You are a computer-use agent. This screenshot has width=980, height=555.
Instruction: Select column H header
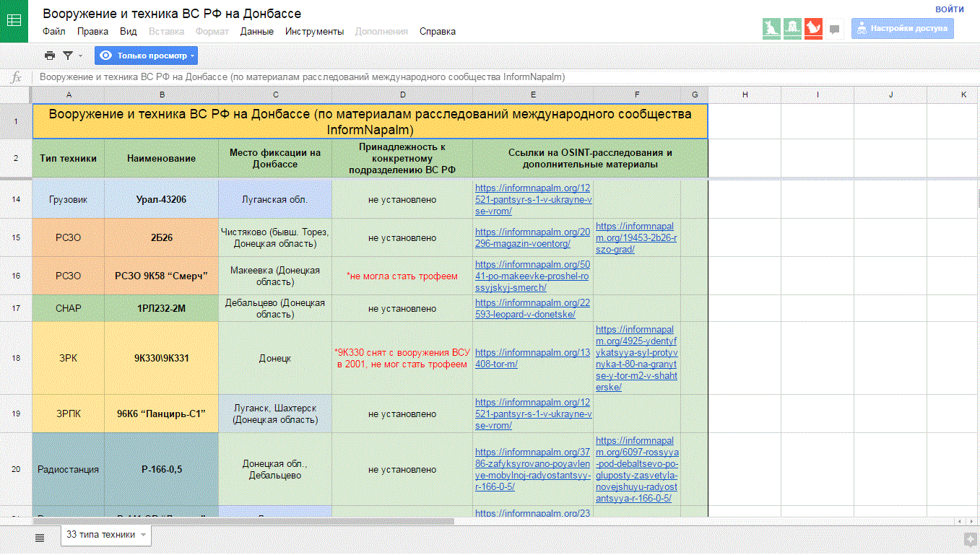pos(745,95)
